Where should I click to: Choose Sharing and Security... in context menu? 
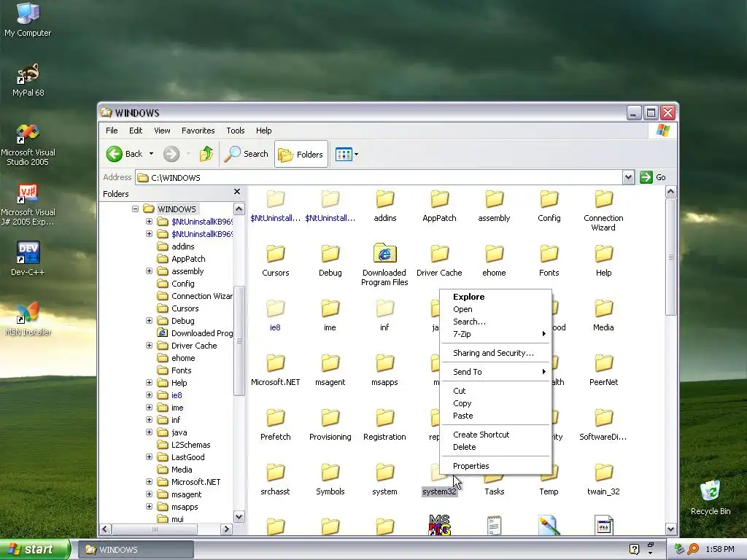(x=495, y=353)
